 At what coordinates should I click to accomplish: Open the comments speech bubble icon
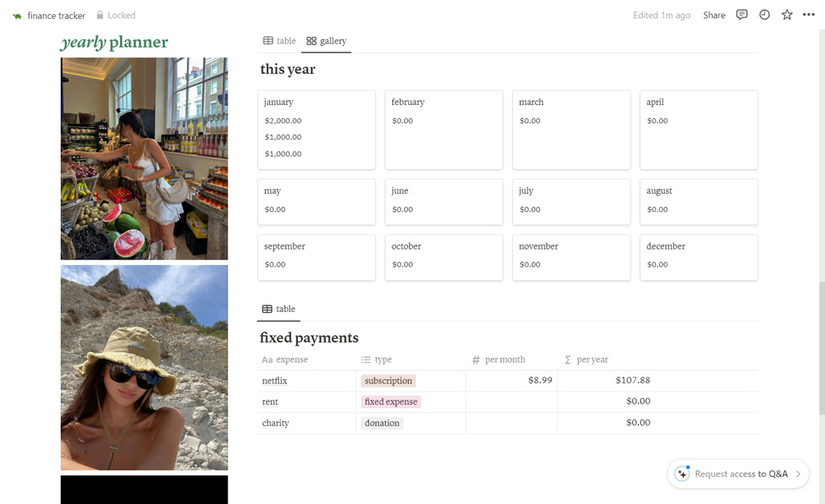[742, 15]
